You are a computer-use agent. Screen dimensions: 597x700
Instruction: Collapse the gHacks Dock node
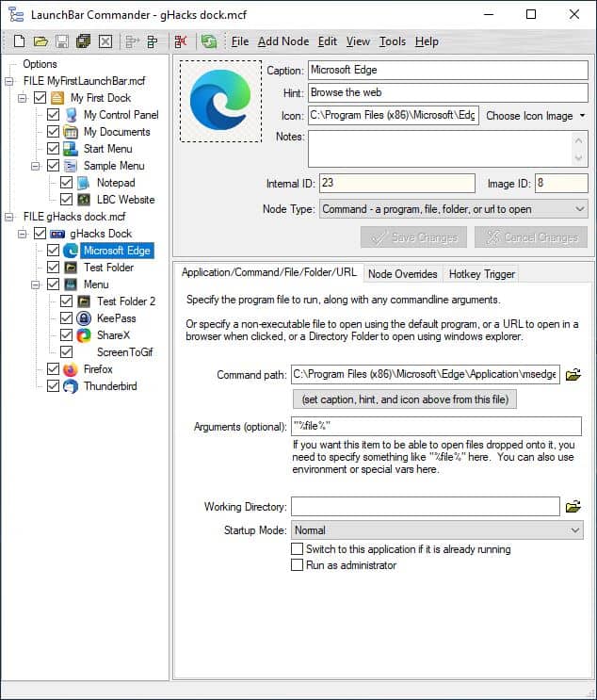click(22, 234)
